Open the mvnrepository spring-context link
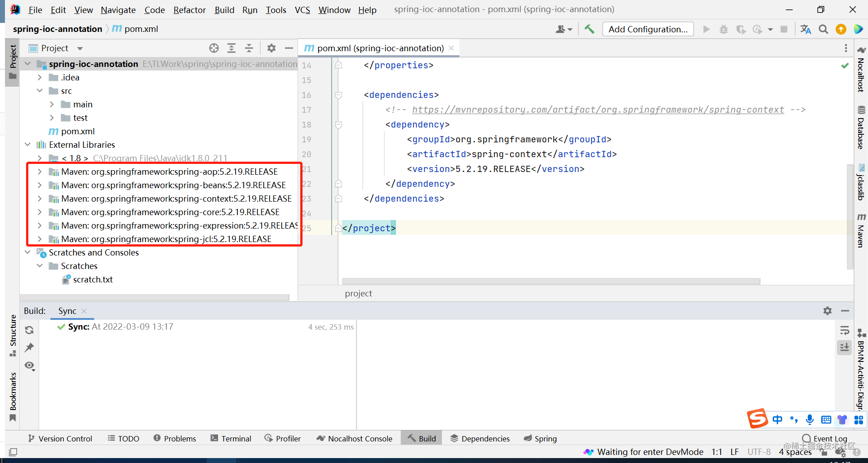 [598, 110]
